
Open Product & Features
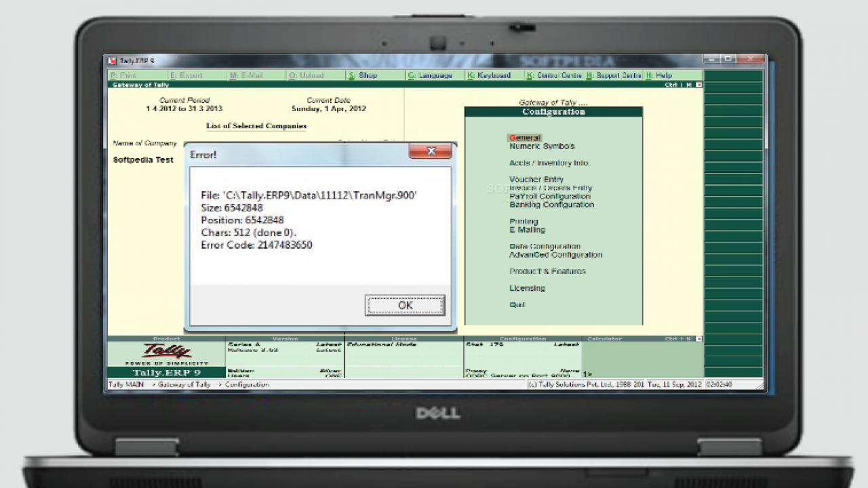click(x=547, y=271)
